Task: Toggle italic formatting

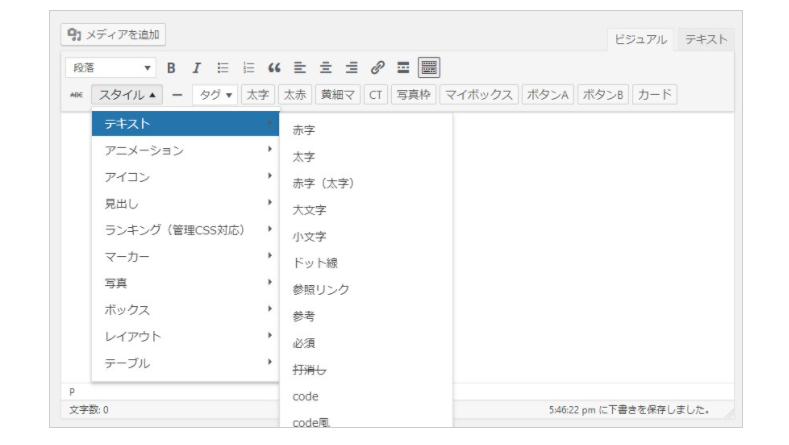Action: (196, 67)
